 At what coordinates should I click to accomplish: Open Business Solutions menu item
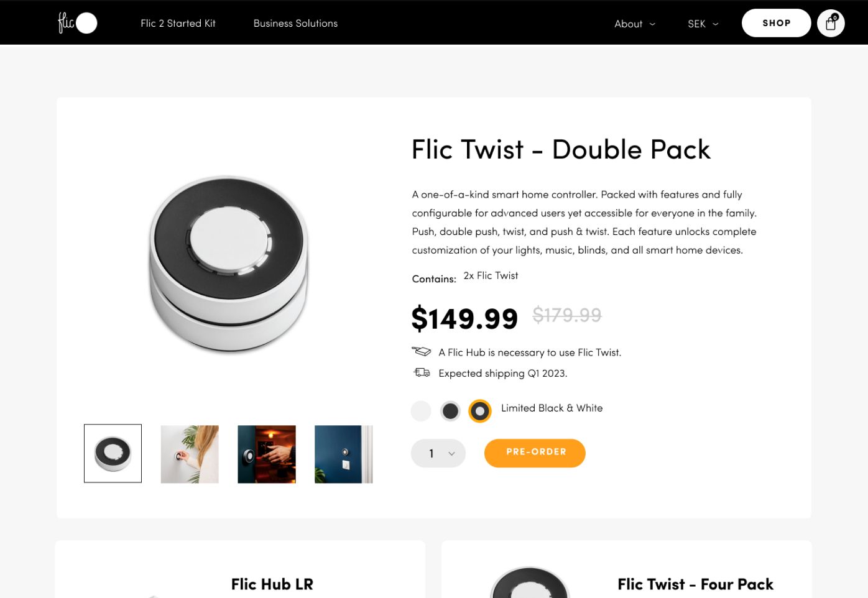[x=295, y=23]
